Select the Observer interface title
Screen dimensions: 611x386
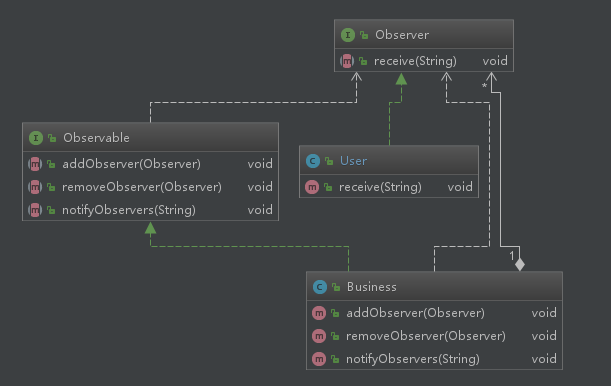point(402,35)
